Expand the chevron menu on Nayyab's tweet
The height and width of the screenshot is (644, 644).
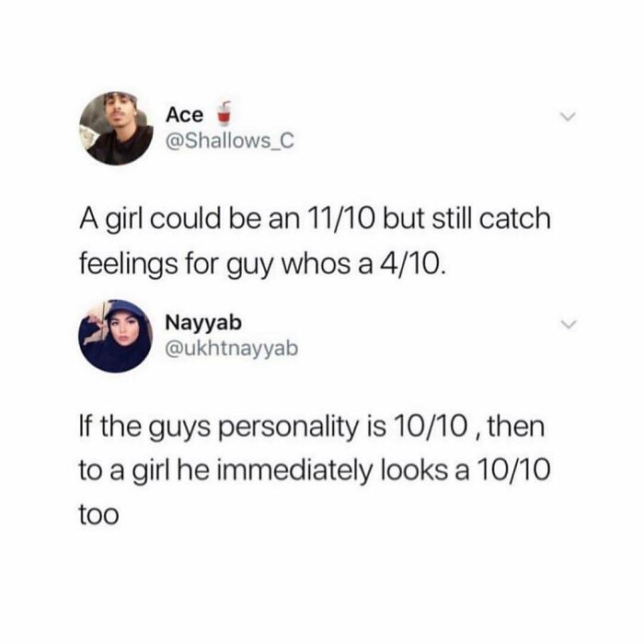(569, 325)
